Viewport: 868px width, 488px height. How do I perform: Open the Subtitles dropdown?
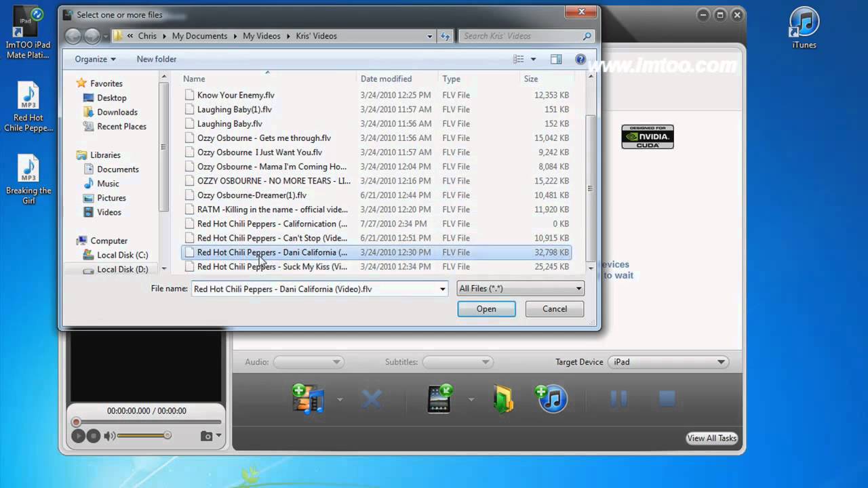[457, 362]
